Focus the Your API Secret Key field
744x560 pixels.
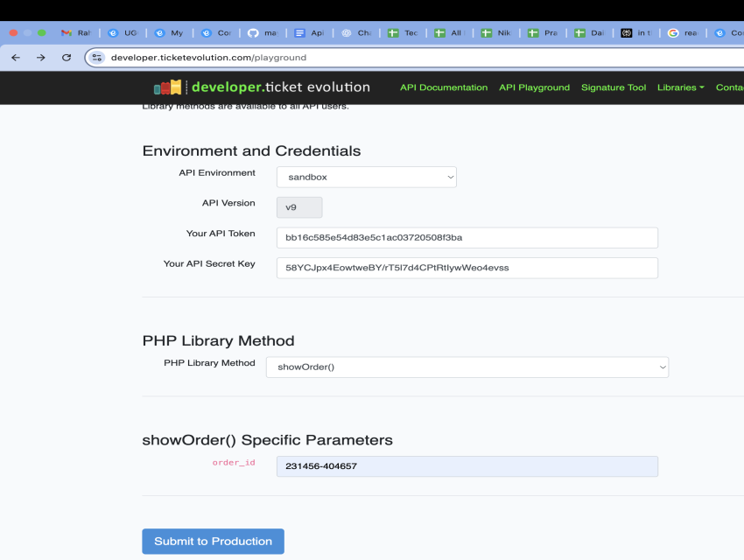[467, 268]
